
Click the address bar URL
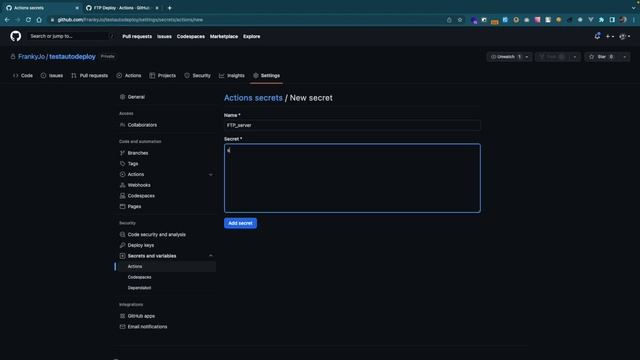tap(130, 20)
